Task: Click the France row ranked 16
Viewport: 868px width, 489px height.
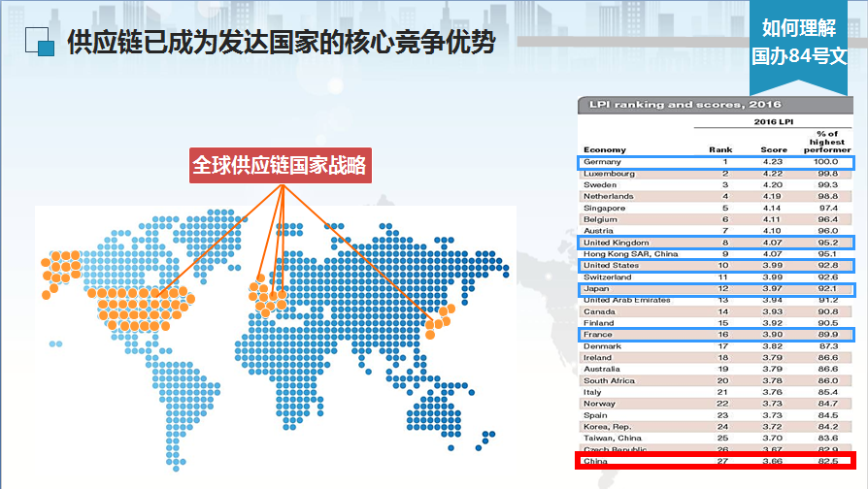Action: [715, 335]
